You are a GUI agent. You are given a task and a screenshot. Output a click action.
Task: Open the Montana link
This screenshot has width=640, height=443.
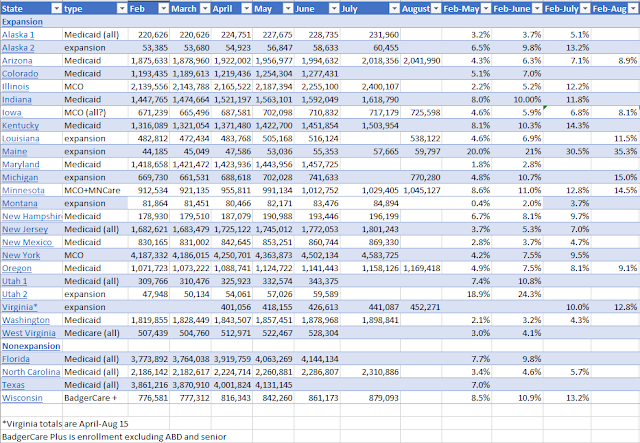(x=20, y=203)
